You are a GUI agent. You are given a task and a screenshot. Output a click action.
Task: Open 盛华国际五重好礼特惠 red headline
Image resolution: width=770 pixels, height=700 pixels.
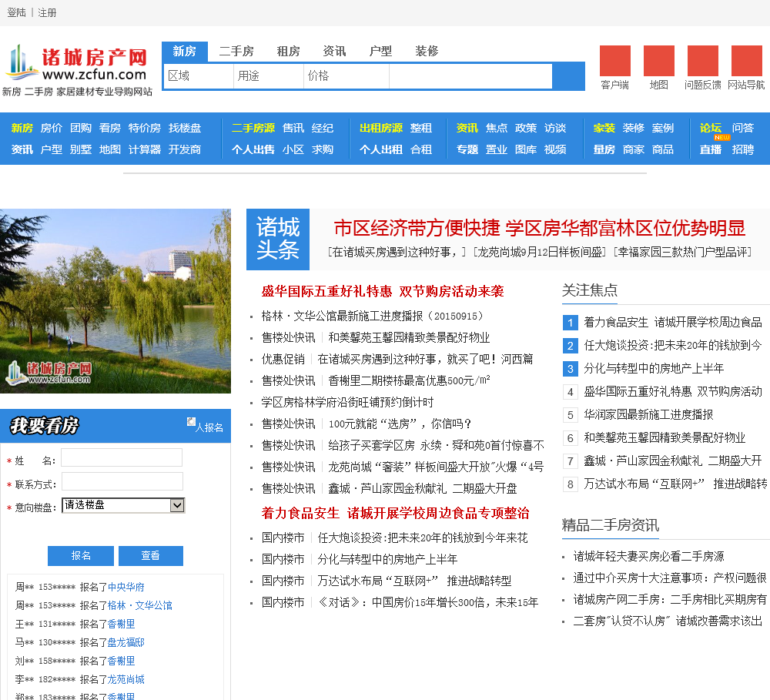[x=383, y=292]
